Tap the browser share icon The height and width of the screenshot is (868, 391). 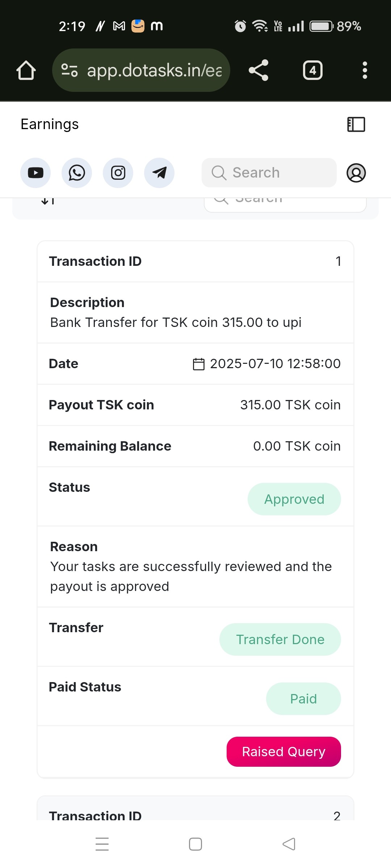point(258,70)
